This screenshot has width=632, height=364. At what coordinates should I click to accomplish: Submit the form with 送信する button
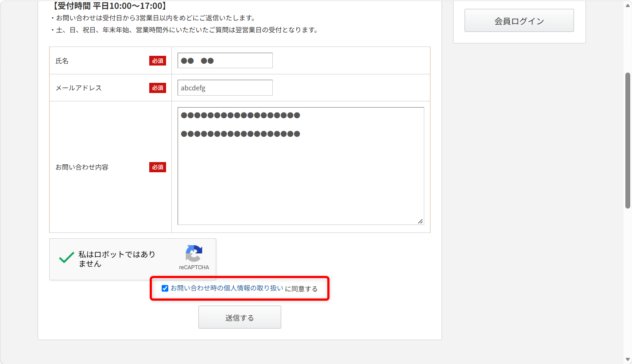240,317
